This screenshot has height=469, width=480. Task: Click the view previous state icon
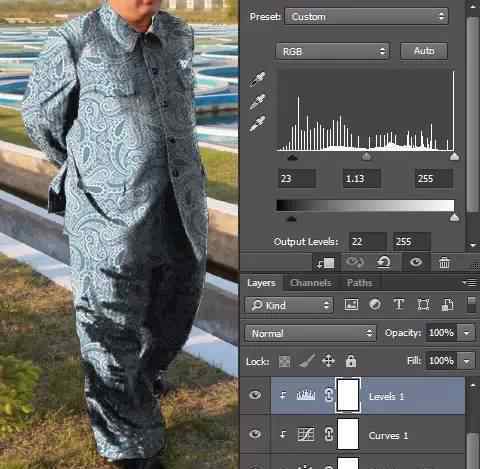tap(354, 262)
